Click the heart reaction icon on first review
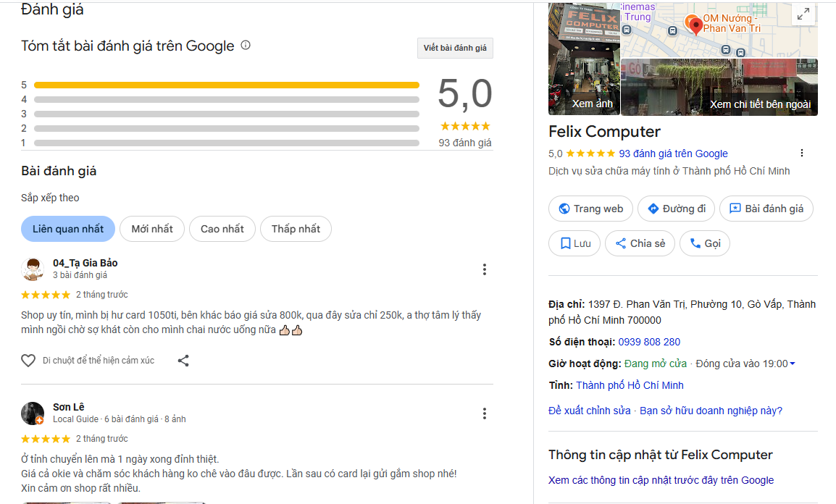Image resolution: width=836 pixels, height=504 pixels. pyautogui.click(x=28, y=361)
